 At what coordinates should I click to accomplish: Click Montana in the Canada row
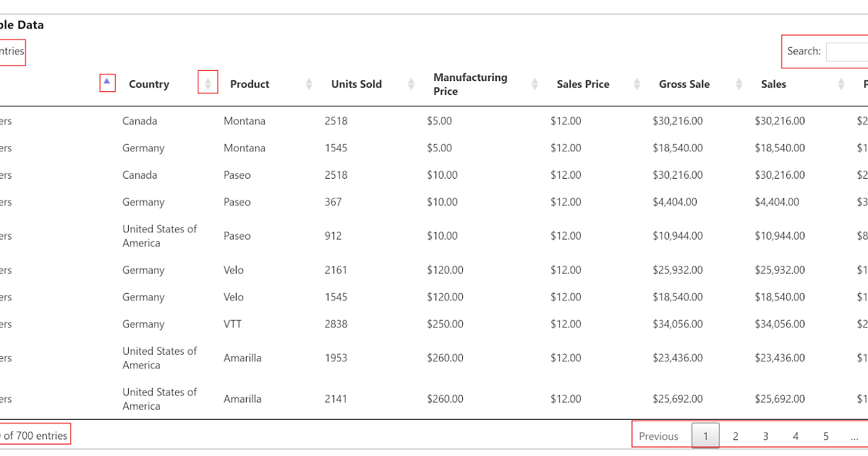tap(244, 121)
